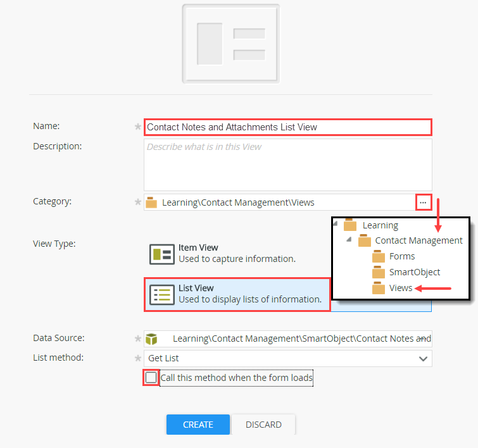The width and height of the screenshot is (478, 448).
Task: Click the Data Source SmartObject cube icon
Action: pos(151,339)
